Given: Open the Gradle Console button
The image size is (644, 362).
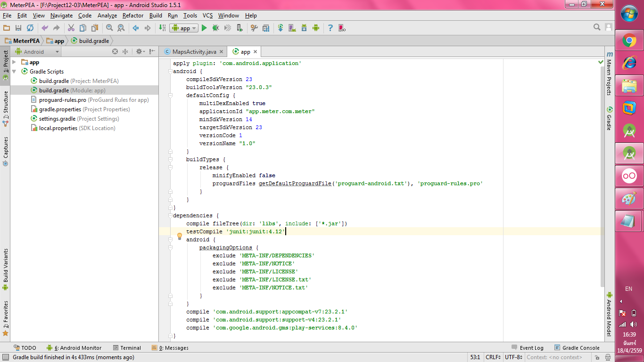Looking at the screenshot, I should [x=577, y=348].
